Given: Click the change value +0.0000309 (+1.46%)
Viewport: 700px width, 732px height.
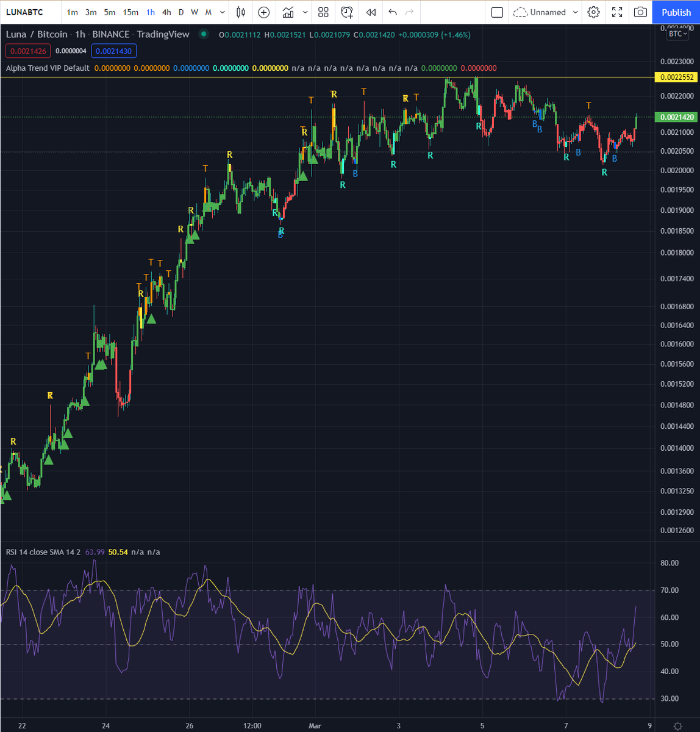Looking at the screenshot, I should coord(434,35).
